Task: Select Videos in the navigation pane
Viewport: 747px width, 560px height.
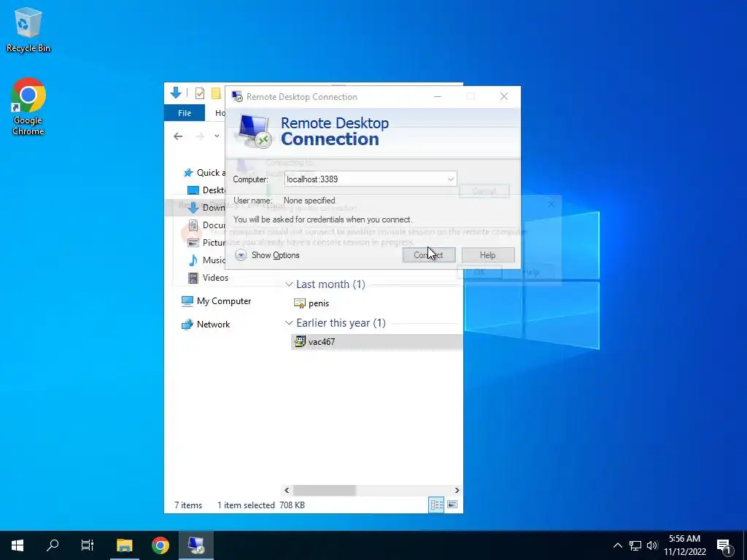Action: click(208, 278)
